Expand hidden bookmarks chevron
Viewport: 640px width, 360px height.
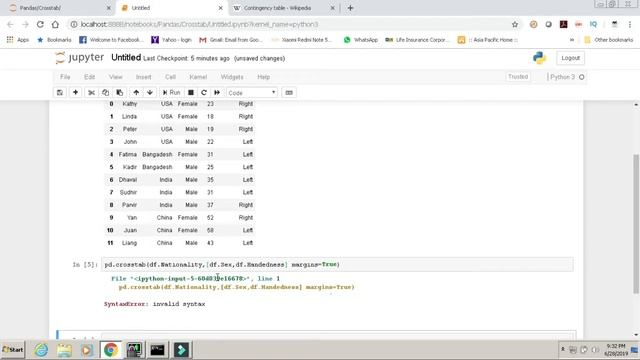572,40
